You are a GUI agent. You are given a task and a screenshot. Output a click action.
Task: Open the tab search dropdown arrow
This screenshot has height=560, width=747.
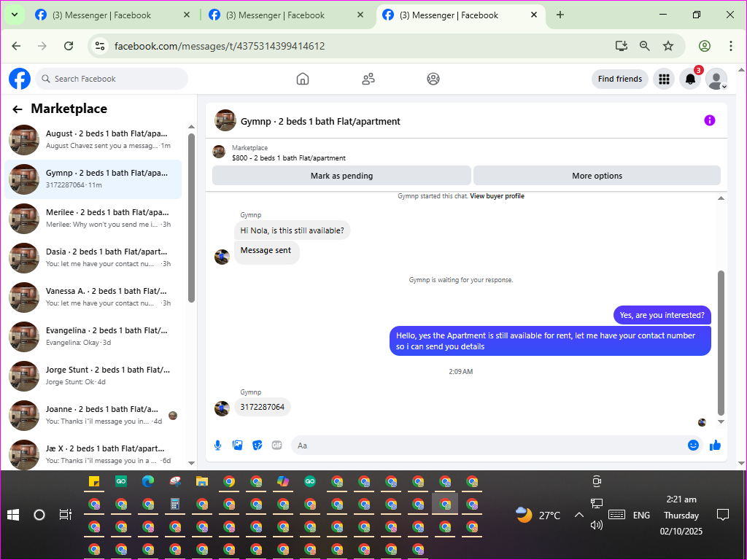(x=15, y=15)
